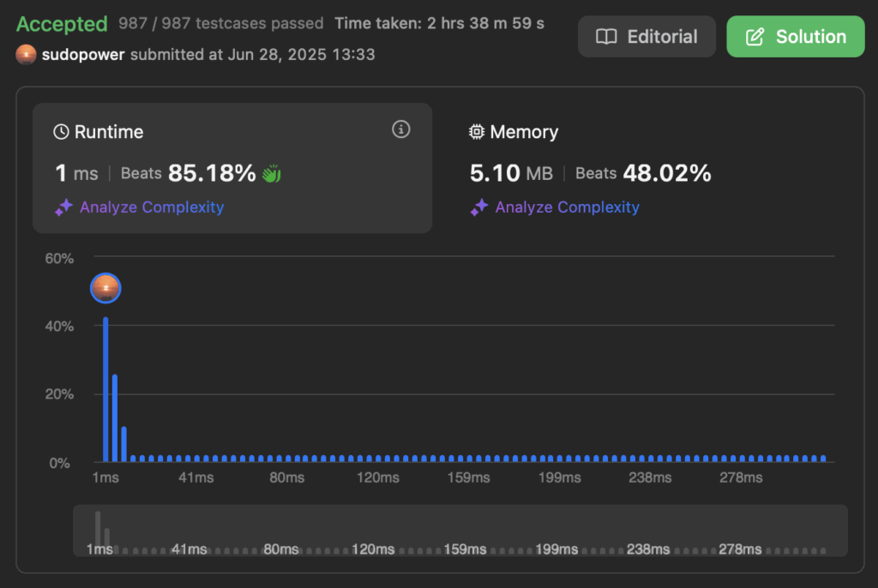Click the book icon in Editorial
Image resolution: width=878 pixels, height=588 pixels.
(606, 36)
